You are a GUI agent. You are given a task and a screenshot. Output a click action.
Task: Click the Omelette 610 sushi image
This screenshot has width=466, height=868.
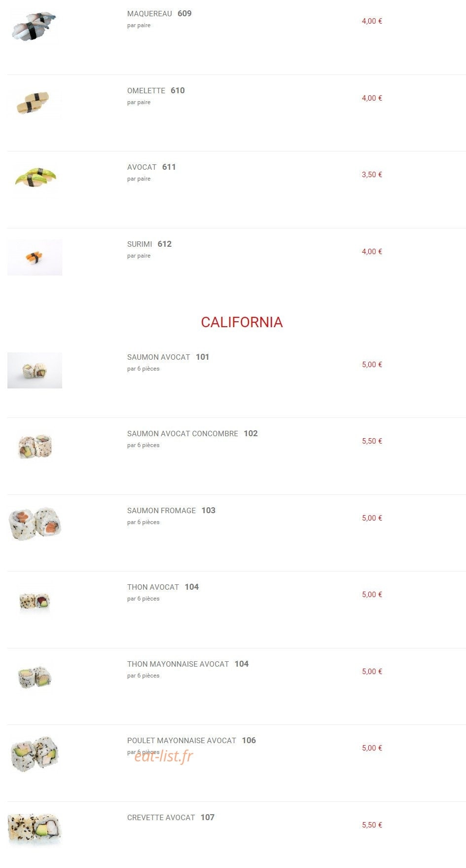[x=35, y=103]
